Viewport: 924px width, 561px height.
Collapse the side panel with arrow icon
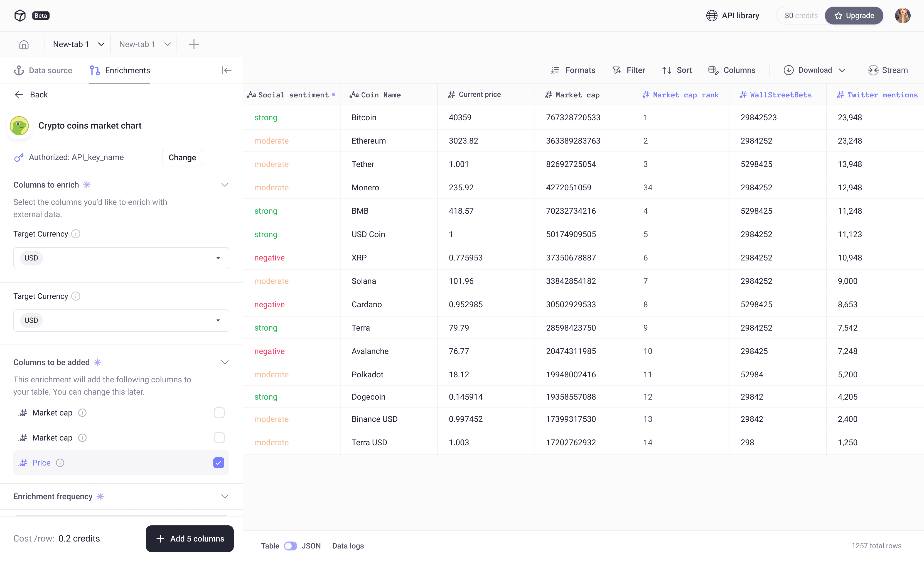227,70
